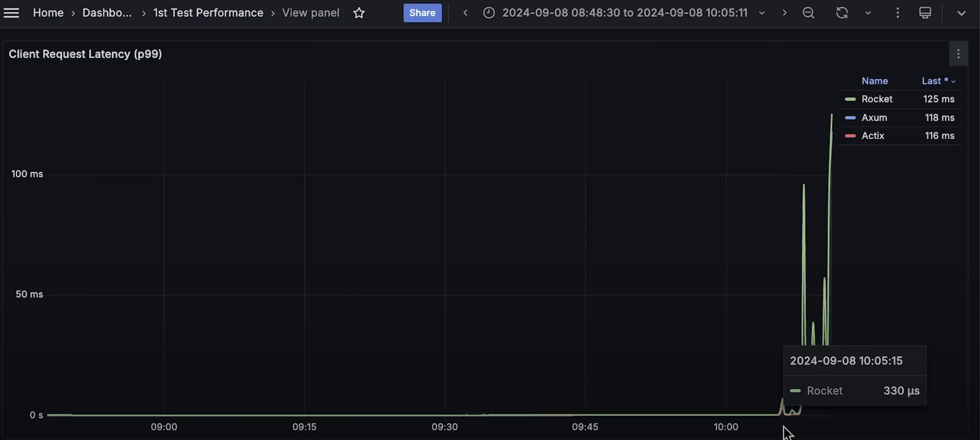Refresh the dashboard data

[x=842, y=13]
